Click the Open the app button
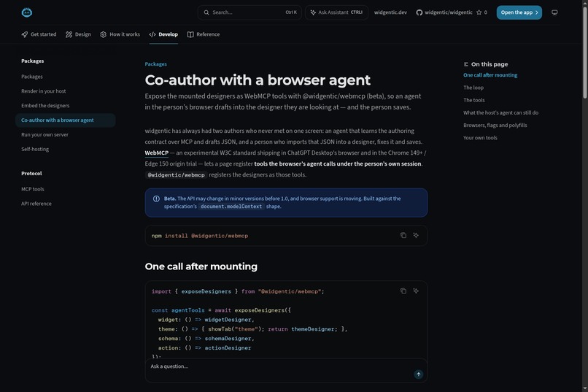The width and height of the screenshot is (588, 392). tap(519, 12)
